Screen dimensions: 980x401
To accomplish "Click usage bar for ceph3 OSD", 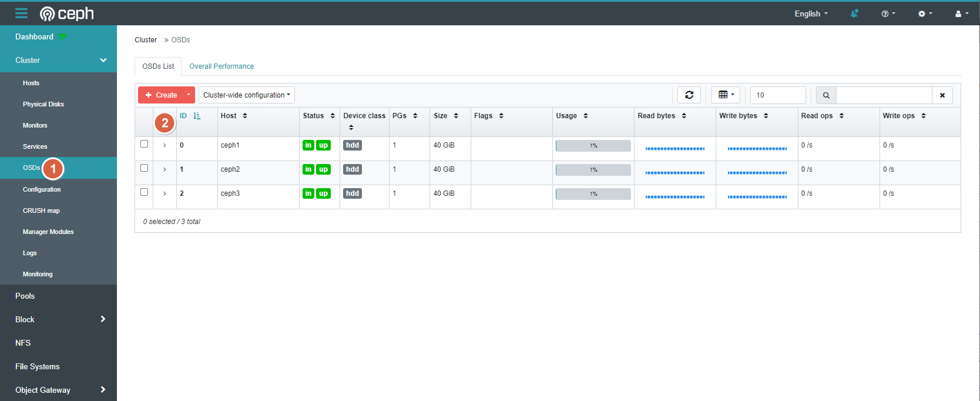I will point(593,194).
